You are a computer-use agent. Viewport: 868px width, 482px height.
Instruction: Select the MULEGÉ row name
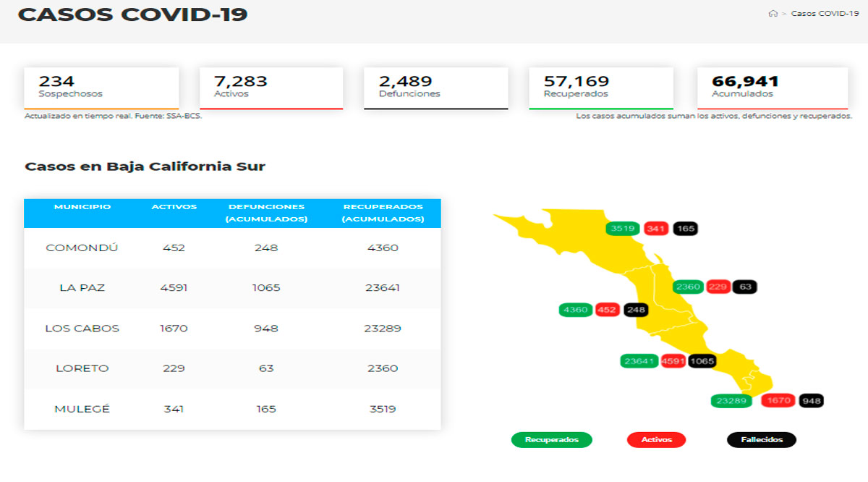[x=82, y=409]
